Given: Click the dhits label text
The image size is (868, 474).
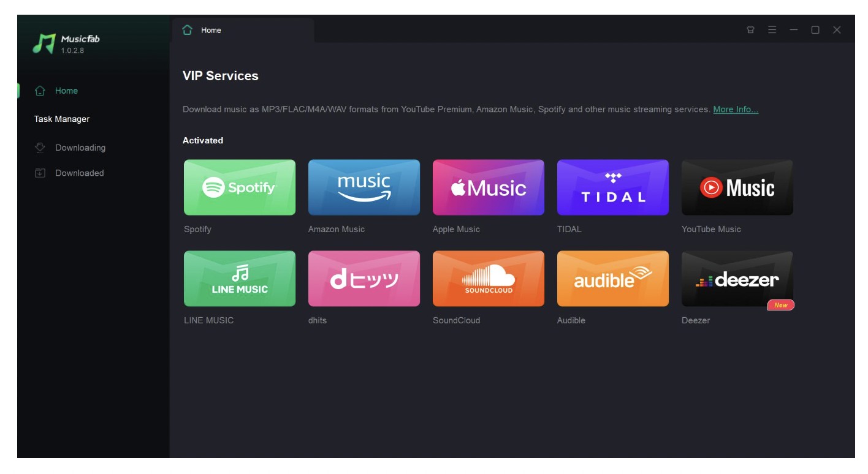Looking at the screenshot, I should pos(318,320).
